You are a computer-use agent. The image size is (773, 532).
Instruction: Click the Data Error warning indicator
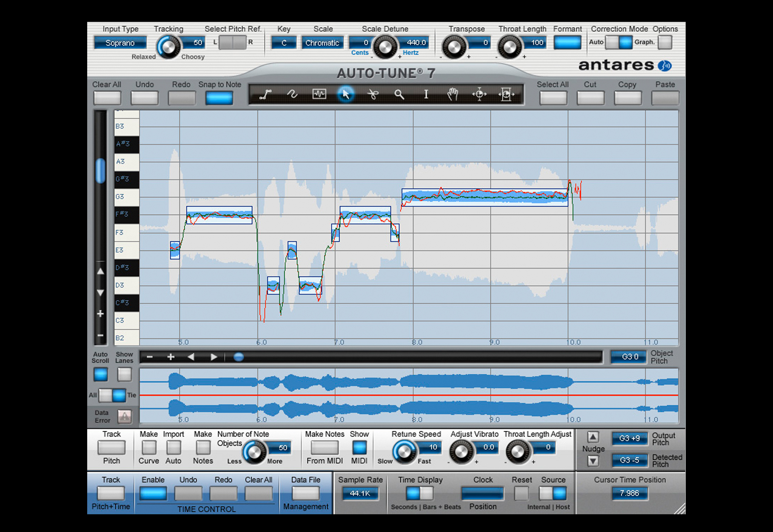pyautogui.click(x=125, y=416)
